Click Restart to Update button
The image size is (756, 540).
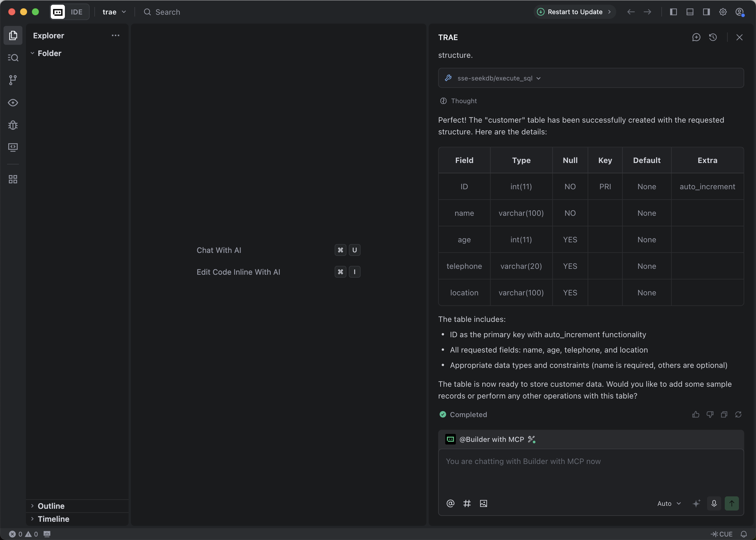pyautogui.click(x=574, y=12)
